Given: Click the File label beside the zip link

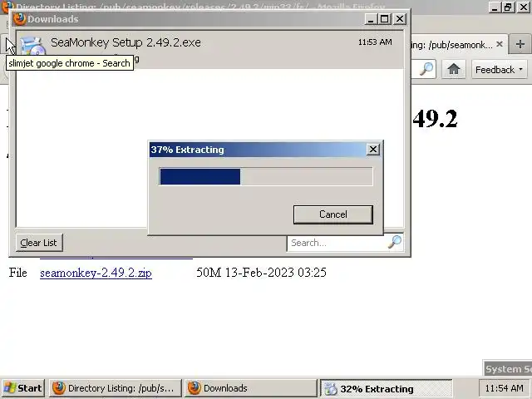Looking at the screenshot, I should [x=18, y=273].
